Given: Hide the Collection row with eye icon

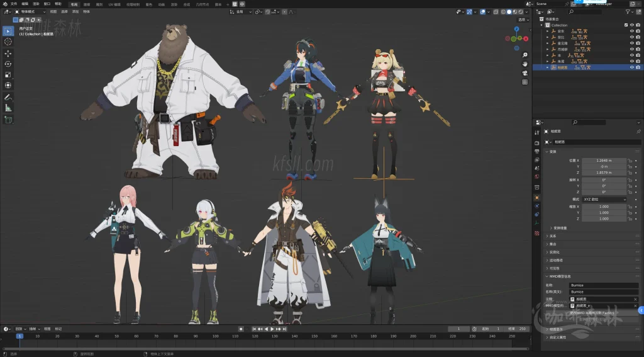Looking at the screenshot, I should click(x=631, y=25).
